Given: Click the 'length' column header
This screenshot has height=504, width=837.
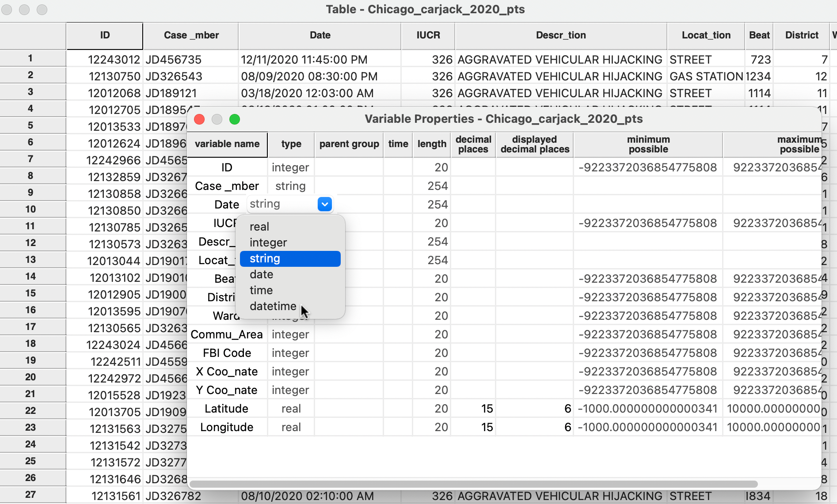Looking at the screenshot, I should [432, 144].
